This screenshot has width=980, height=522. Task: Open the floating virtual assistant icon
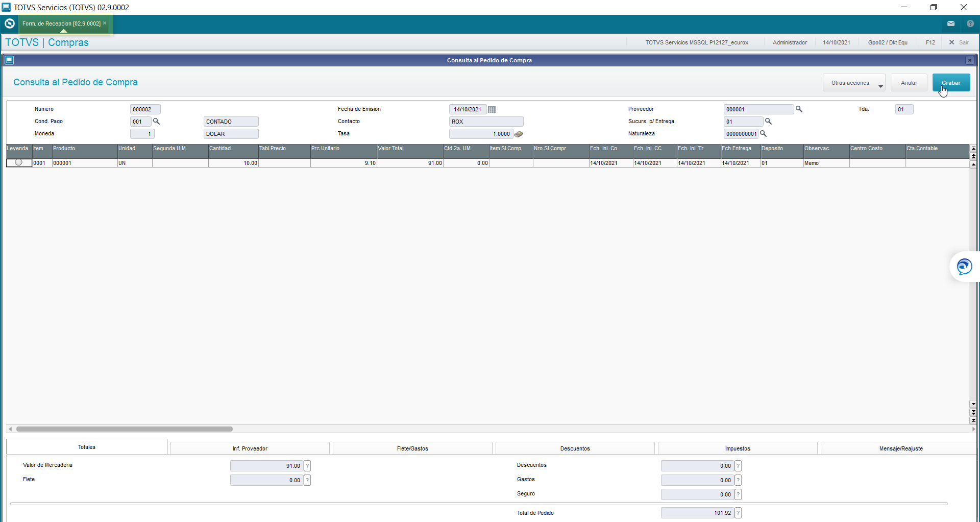(x=964, y=267)
